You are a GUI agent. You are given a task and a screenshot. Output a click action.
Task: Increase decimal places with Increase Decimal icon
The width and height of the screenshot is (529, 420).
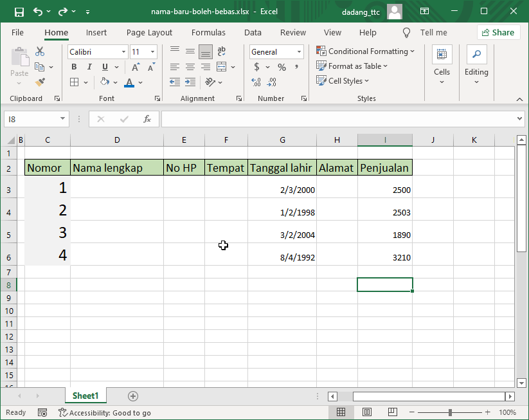(256, 82)
